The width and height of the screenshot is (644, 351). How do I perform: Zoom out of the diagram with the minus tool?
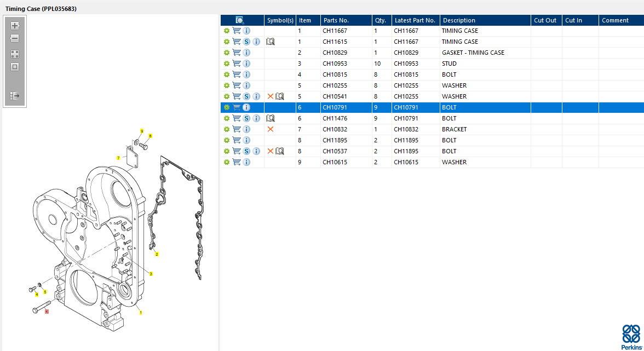[x=15, y=38]
